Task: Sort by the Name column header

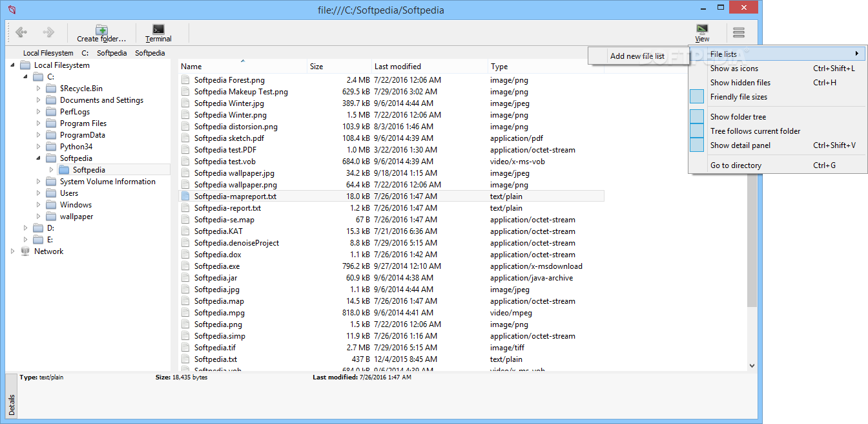Action: (242, 67)
